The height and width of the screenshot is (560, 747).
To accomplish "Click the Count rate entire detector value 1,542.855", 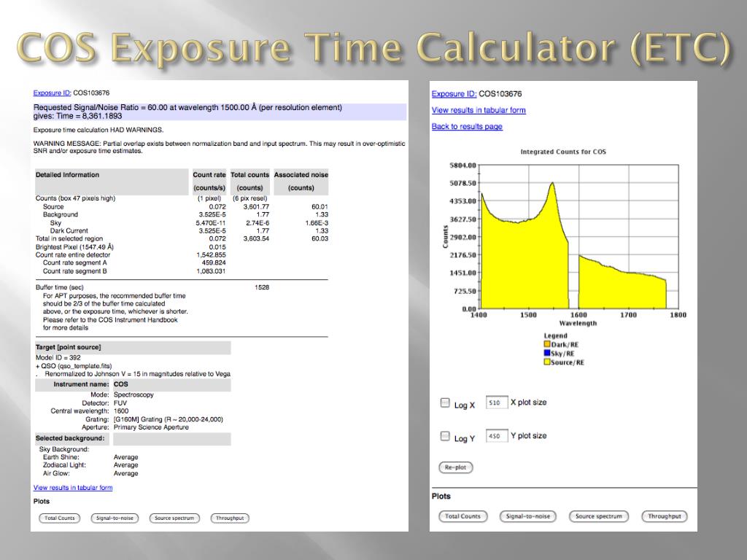I will click(x=211, y=254).
